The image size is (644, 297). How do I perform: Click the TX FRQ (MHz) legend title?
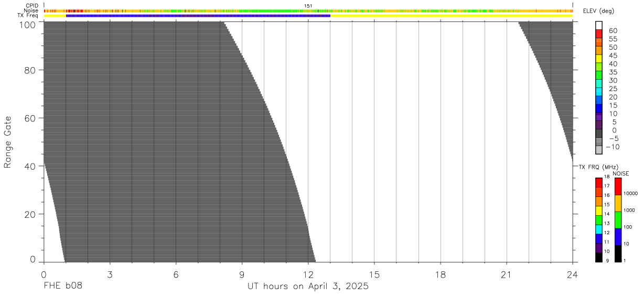[x=598, y=167]
